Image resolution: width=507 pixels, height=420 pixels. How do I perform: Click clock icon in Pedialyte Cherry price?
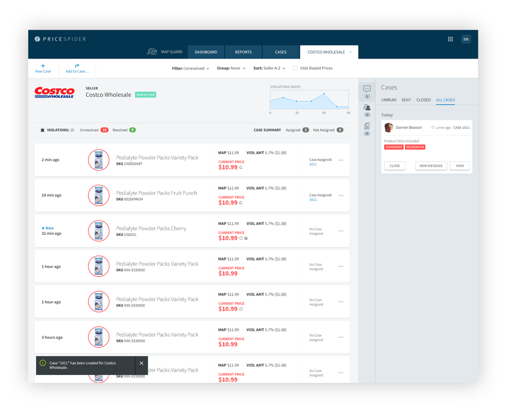tap(241, 238)
